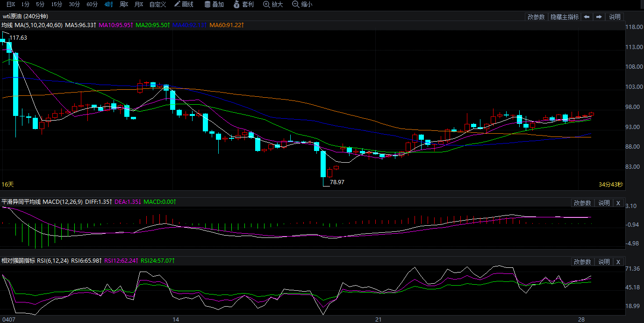The width and height of the screenshot is (644, 323).
Task: Switch to 日K daily chart period
Action: point(10,5)
